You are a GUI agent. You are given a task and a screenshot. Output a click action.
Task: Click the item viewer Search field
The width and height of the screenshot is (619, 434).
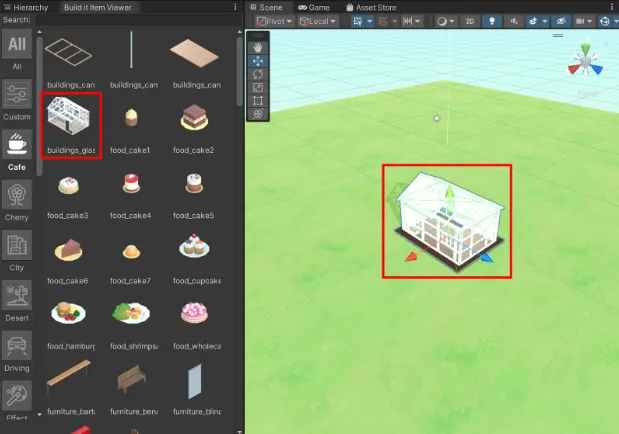[x=139, y=20]
